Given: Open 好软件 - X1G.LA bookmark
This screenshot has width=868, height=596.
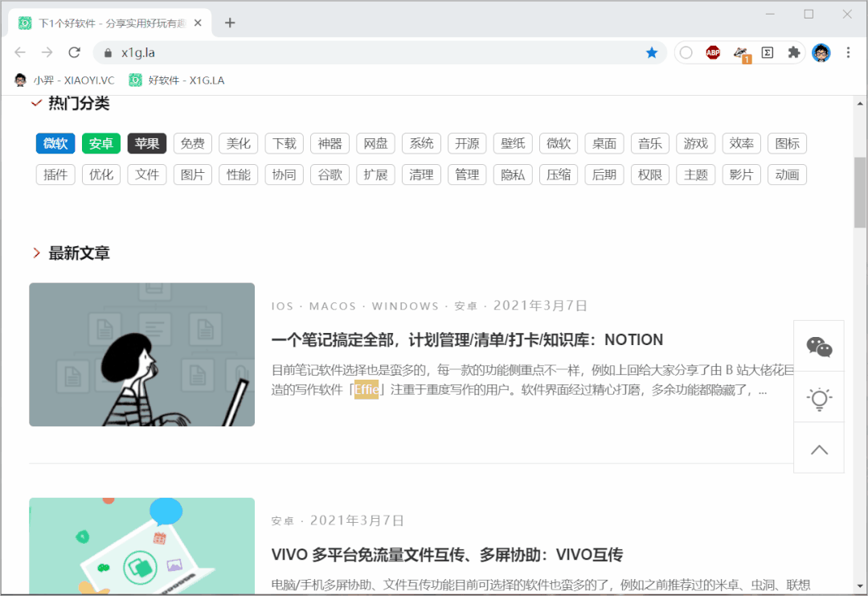Looking at the screenshot, I should (177, 80).
